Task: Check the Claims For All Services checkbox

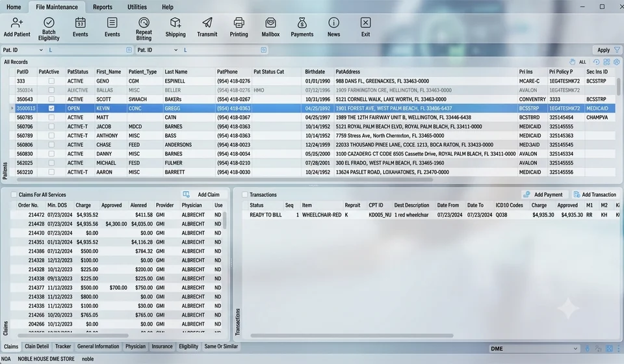Action: [x=14, y=194]
